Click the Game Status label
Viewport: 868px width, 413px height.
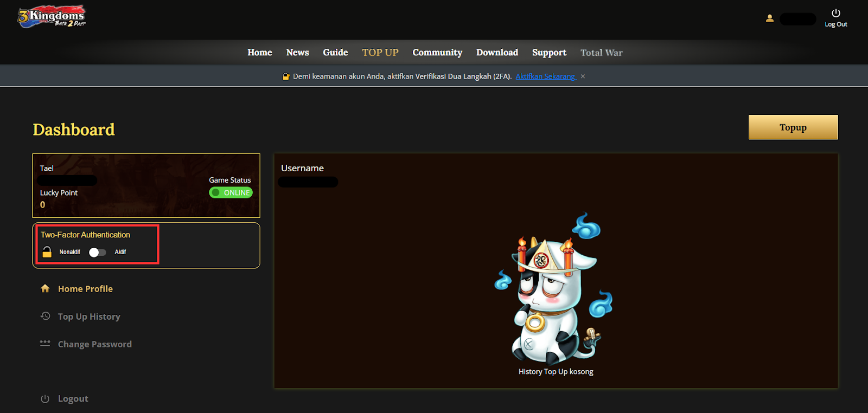pyautogui.click(x=230, y=180)
